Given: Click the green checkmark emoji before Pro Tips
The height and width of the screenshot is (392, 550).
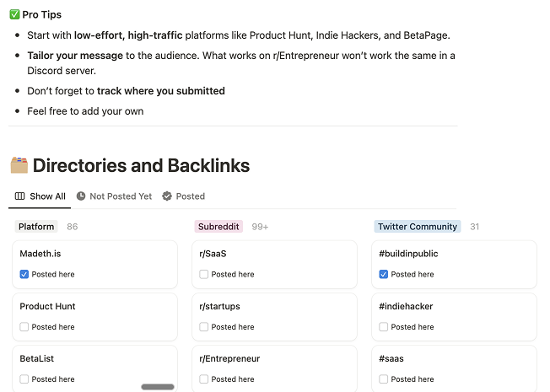Looking at the screenshot, I should [x=14, y=14].
